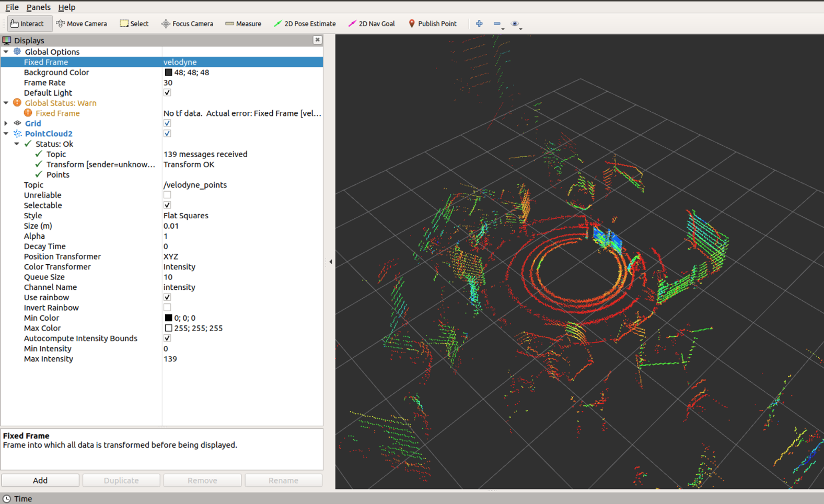
Task: Disable the Default Light checkbox
Action: click(167, 93)
